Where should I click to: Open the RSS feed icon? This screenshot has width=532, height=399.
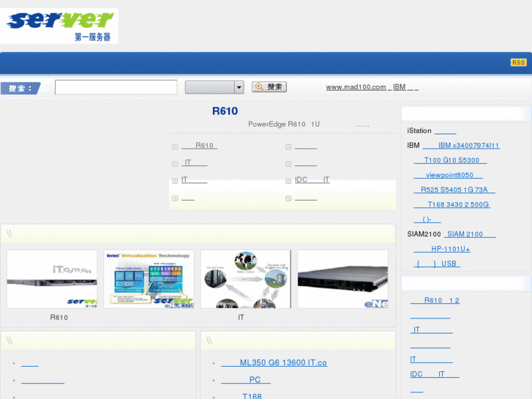(x=518, y=62)
